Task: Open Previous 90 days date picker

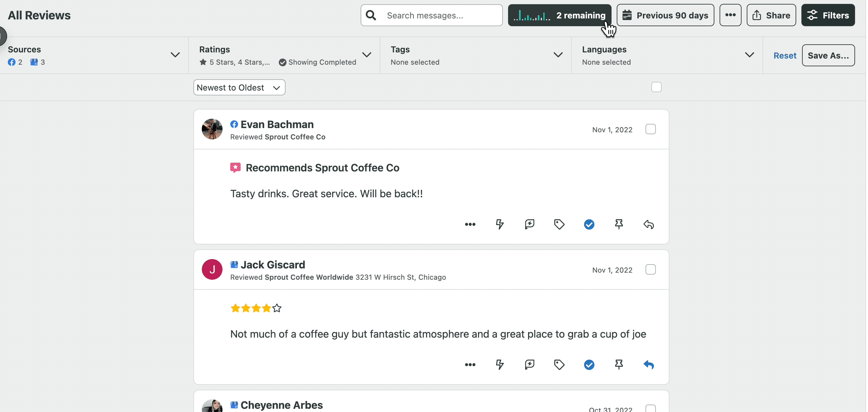Action: tap(665, 15)
